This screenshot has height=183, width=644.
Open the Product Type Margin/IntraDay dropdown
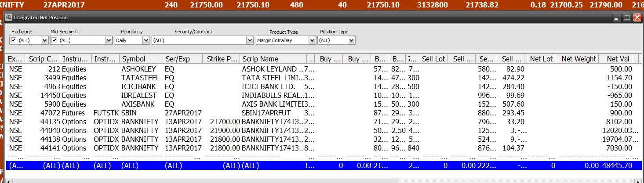312,40
